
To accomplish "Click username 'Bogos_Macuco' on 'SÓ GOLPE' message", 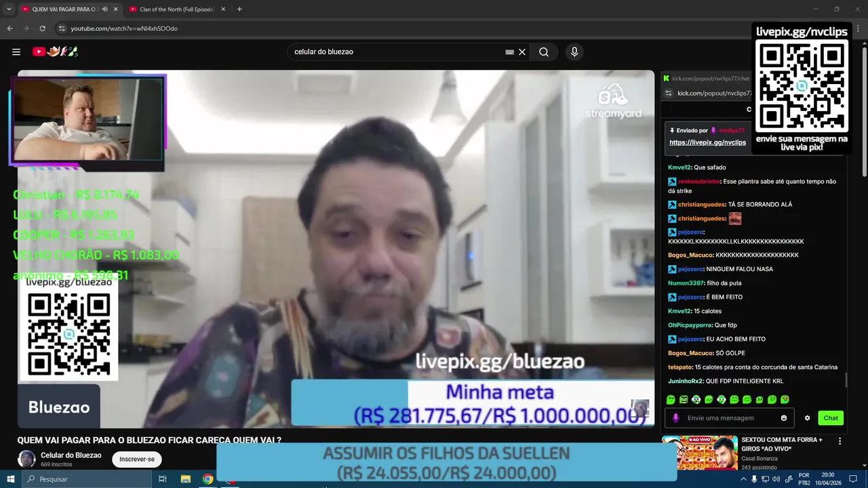I will coord(690,353).
